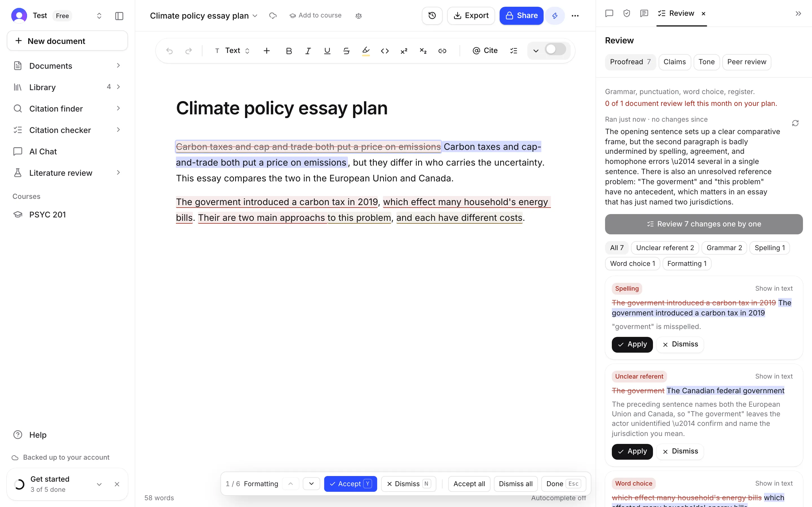This screenshot has width=812, height=507.
Task: Apply the Spelling correction for goverment
Action: 632,344
